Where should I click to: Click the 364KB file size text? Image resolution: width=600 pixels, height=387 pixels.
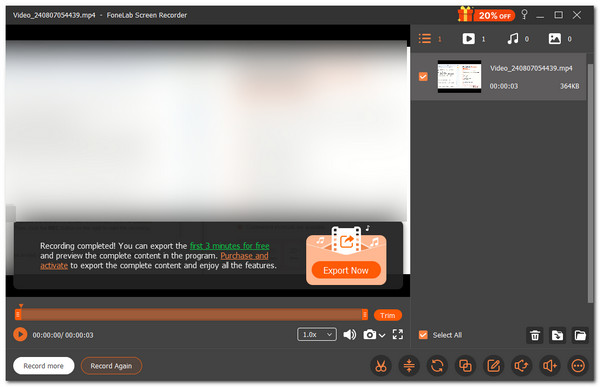point(569,86)
